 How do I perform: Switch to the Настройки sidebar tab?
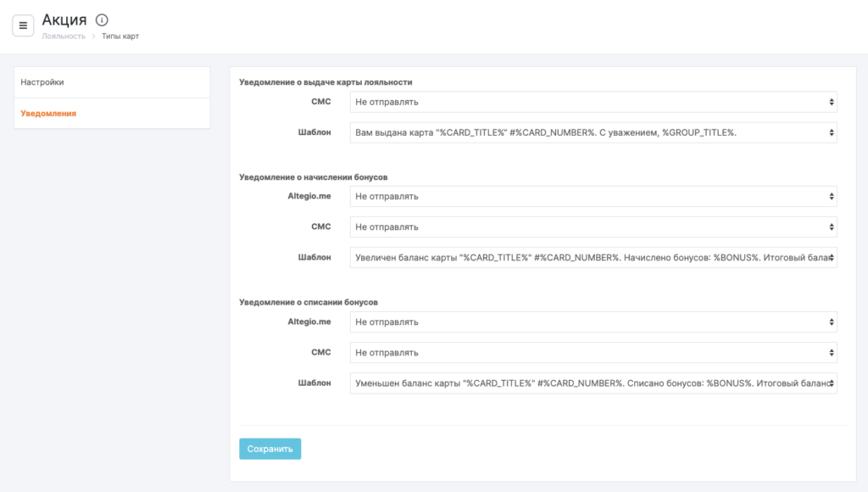[112, 82]
